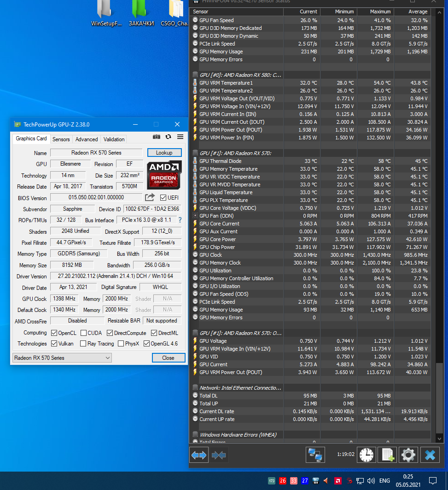Click the Sensor column header
Screen dimensions: 448x490
pyautogui.click(x=236, y=12)
